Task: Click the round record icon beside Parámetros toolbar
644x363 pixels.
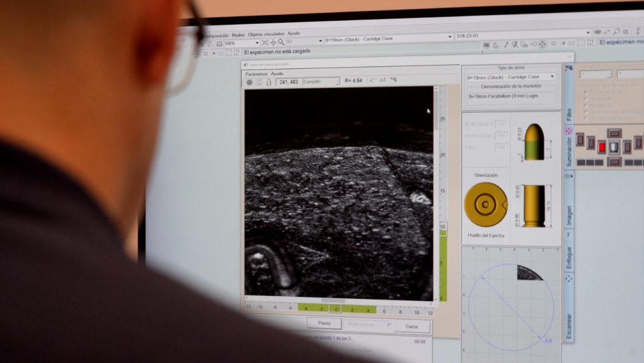Action: coord(249,82)
